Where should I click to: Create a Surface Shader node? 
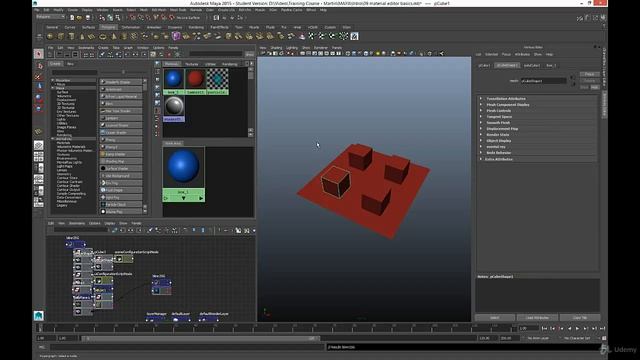point(121,169)
